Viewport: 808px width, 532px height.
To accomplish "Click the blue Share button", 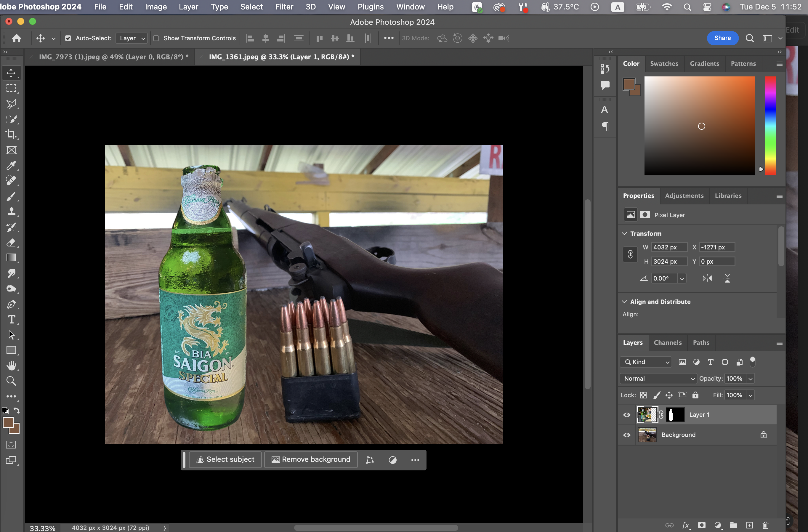I will pyautogui.click(x=722, y=38).
